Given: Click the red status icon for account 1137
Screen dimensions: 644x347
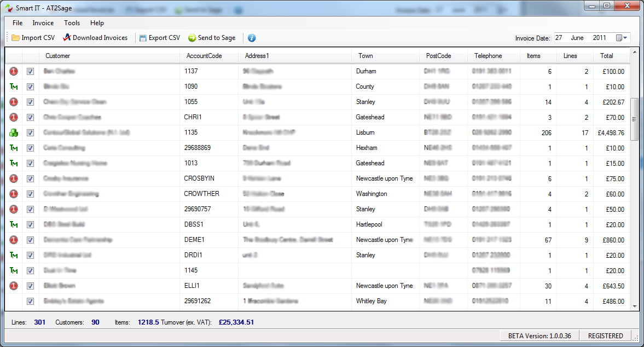Looking at the screenshot, I should (x=14, y=71).
